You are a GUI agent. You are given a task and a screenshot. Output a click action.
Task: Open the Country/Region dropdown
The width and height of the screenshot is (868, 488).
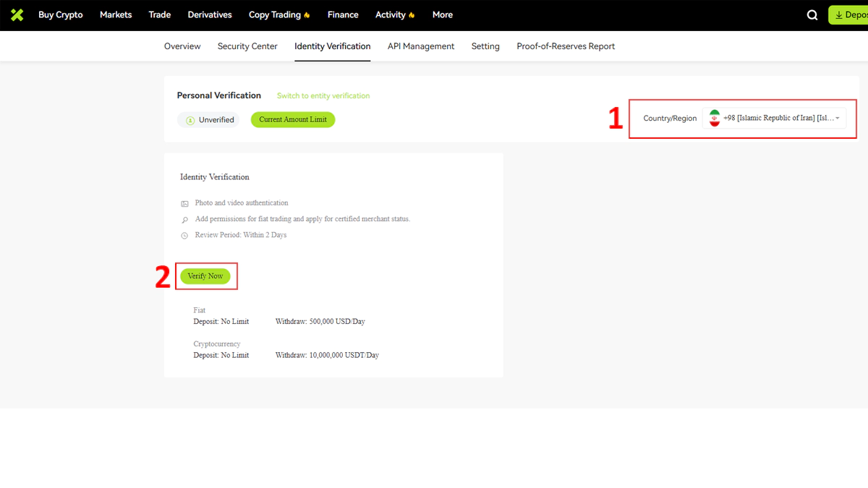(774, 119)
